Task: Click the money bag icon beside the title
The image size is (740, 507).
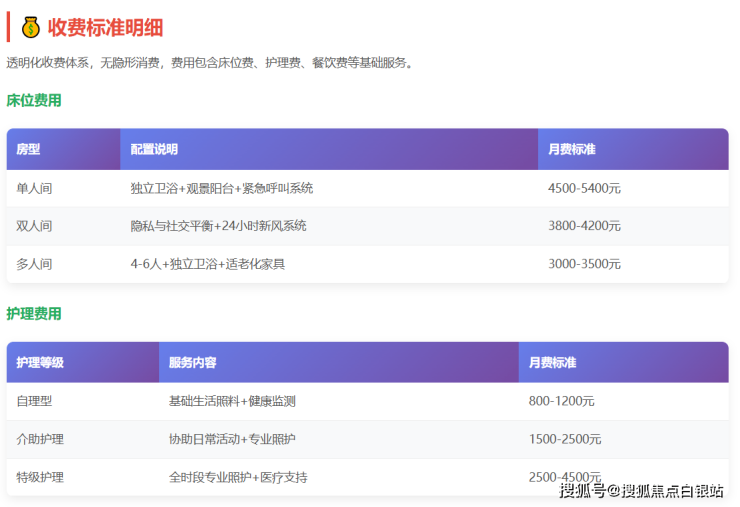Action: pos(31,27)
